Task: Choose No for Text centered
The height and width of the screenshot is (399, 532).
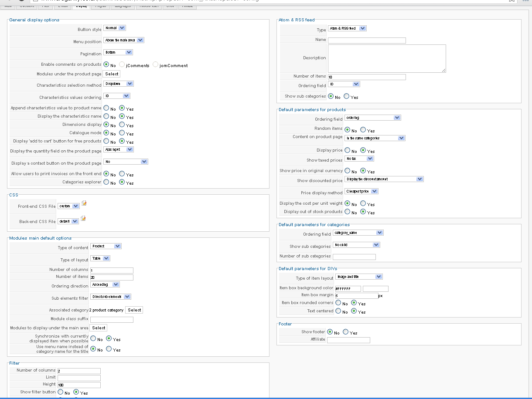Action: [x=338, y=311]
